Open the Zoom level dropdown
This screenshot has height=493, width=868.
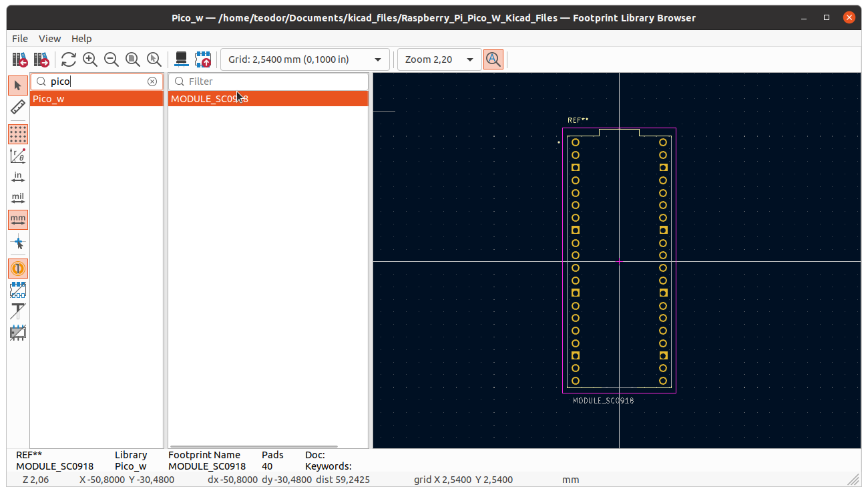click(439, 59)
